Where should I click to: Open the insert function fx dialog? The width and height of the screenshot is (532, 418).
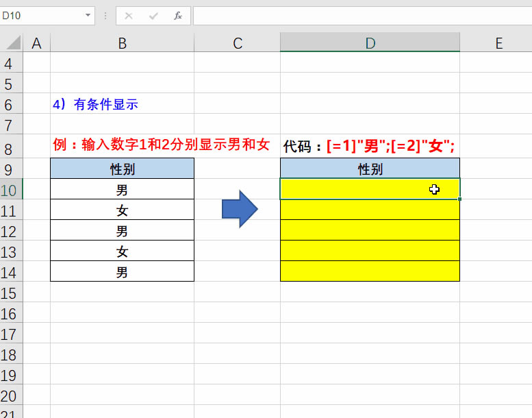point(178,16)
